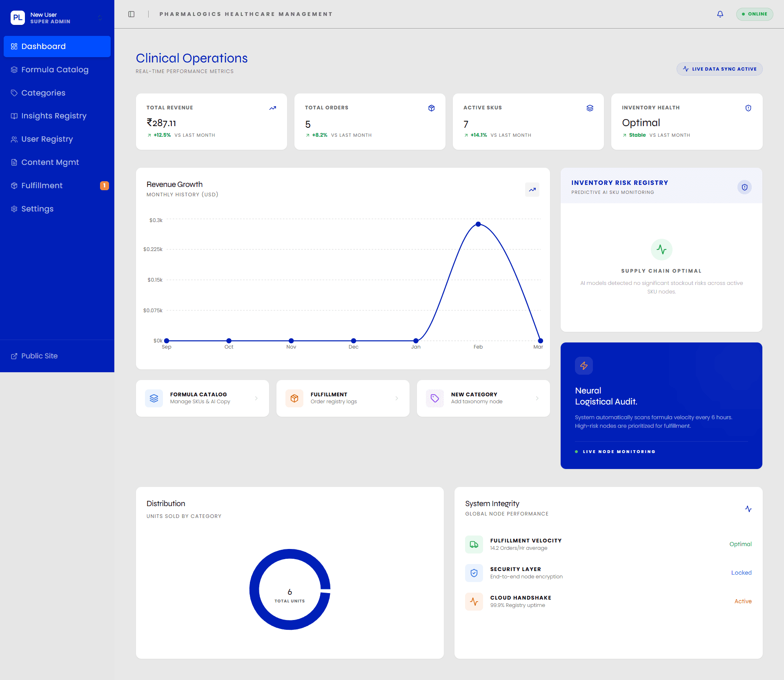Open Categories in the sidebar

tap(57, 93)
